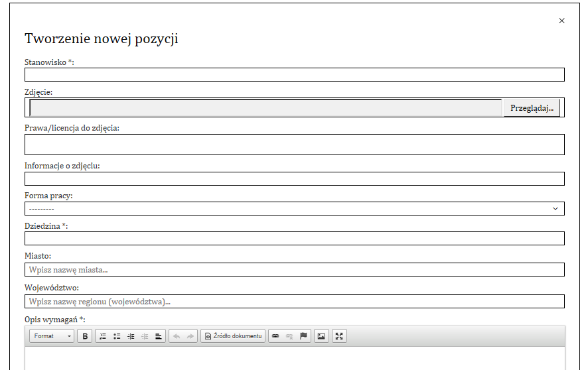Click the Miasto city name field
This screenshot has width=588, height=370.
pyautogui.click(x=294, y=270)
